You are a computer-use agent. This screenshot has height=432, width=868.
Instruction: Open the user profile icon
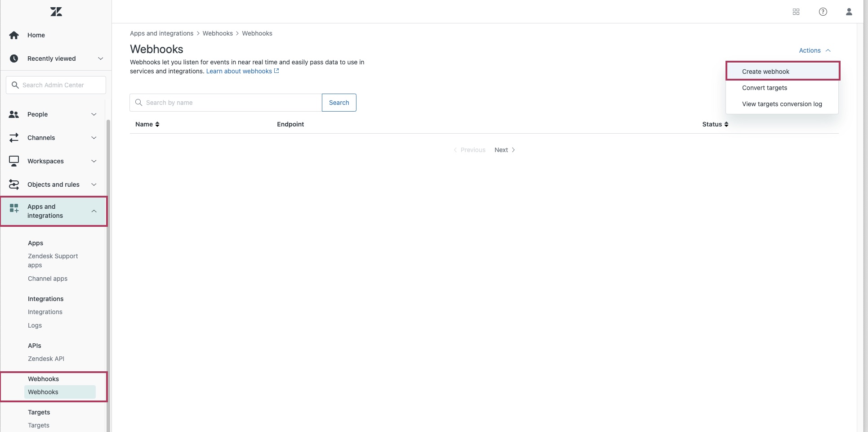[849, 12]
